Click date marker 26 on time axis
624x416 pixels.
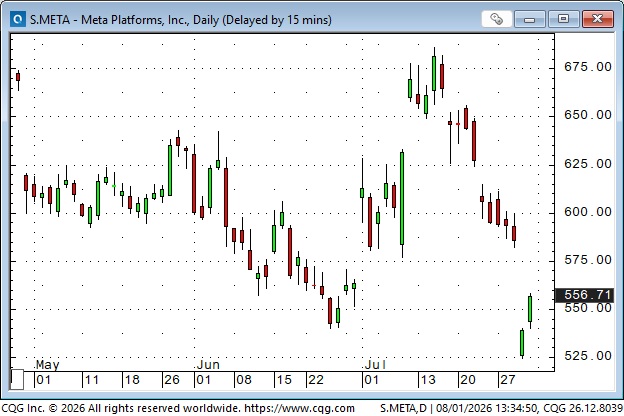172,380
